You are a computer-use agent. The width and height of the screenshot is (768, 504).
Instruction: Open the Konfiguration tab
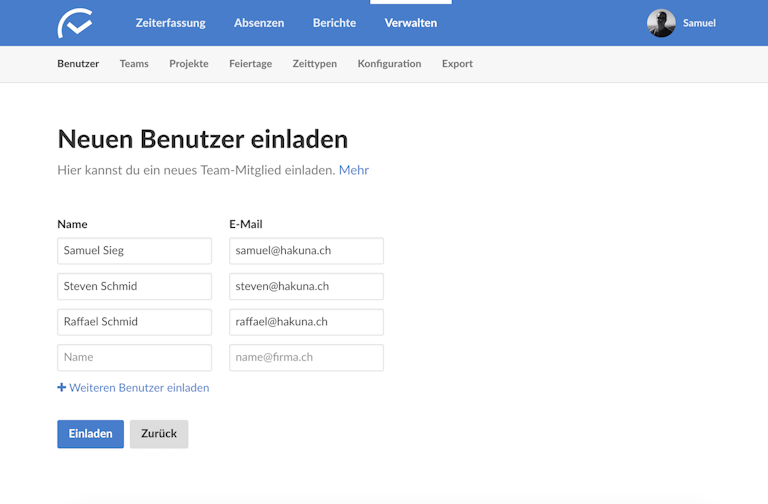click(x=389, y=64)
